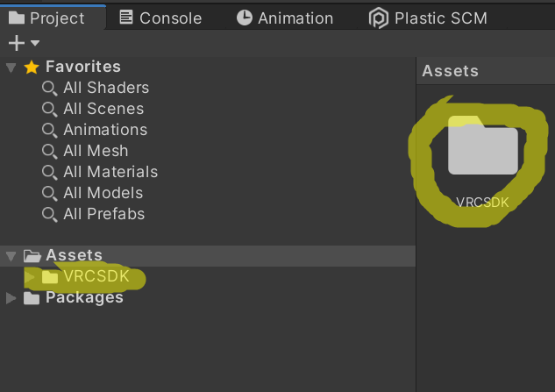The image size is (555, 392).
Task: Click the Packages folder icon
Action: pyautogui.click(x=32, y=298)
